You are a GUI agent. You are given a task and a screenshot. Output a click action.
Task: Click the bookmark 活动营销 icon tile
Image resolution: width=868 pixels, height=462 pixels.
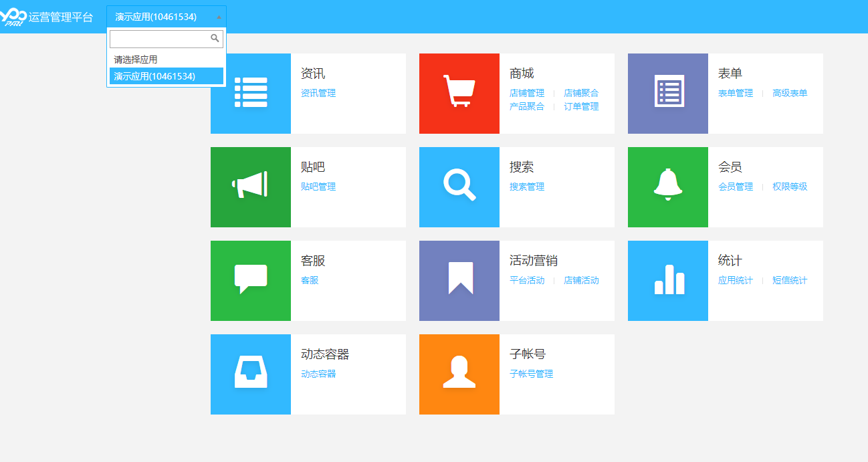coord(459,281)
